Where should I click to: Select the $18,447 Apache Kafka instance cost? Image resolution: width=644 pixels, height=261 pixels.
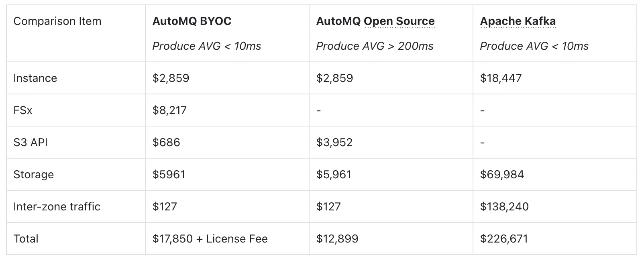coord(501,78)
